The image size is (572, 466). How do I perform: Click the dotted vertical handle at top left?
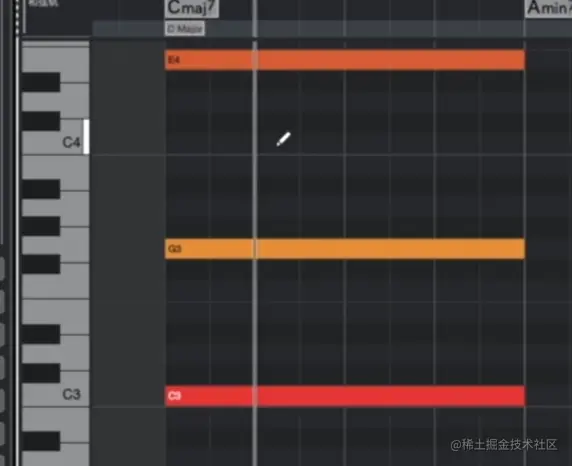pyautogui.click(x=17, y=16)
